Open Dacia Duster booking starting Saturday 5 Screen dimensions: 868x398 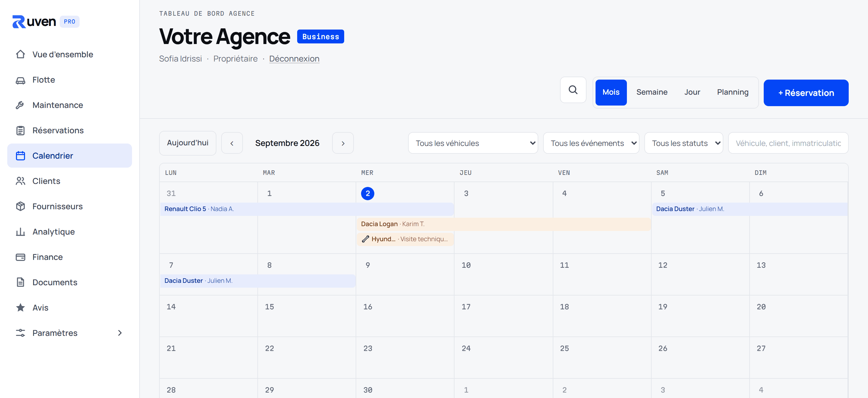pyautogui.click(x=750, y=209)
